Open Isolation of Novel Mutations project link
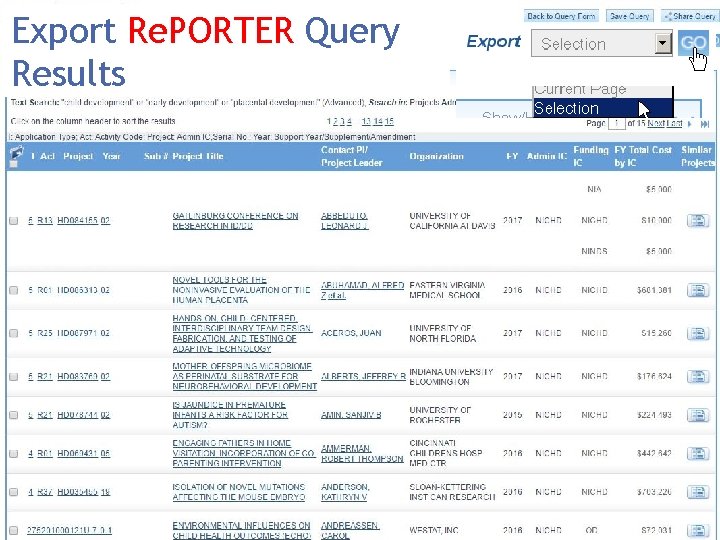 [239, 492]
